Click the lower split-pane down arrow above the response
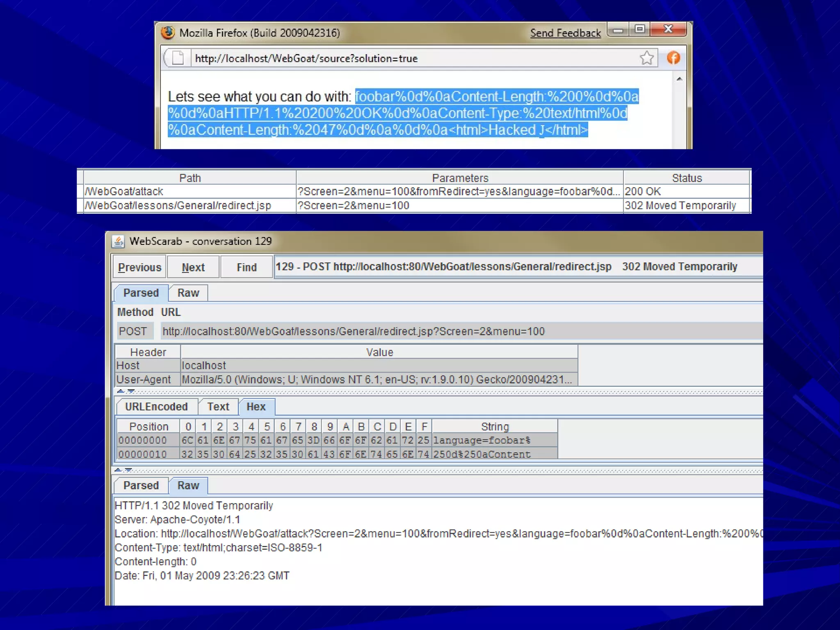Viewport: 840px width, 630px height. 128,470
